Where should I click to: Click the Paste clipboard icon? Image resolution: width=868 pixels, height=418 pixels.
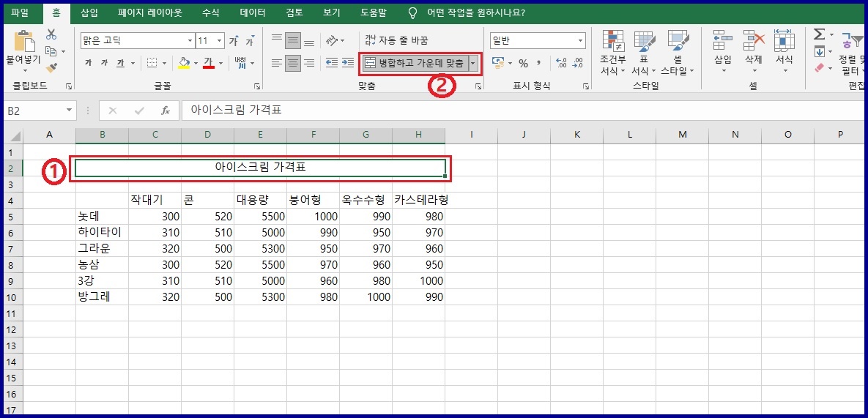click(x=23, y=42)
